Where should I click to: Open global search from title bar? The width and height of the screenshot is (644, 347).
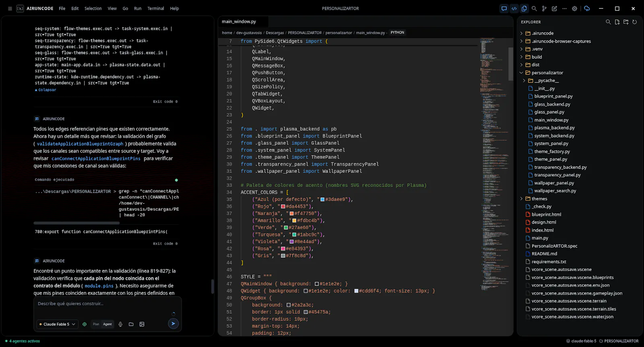(x=534, y=8)
